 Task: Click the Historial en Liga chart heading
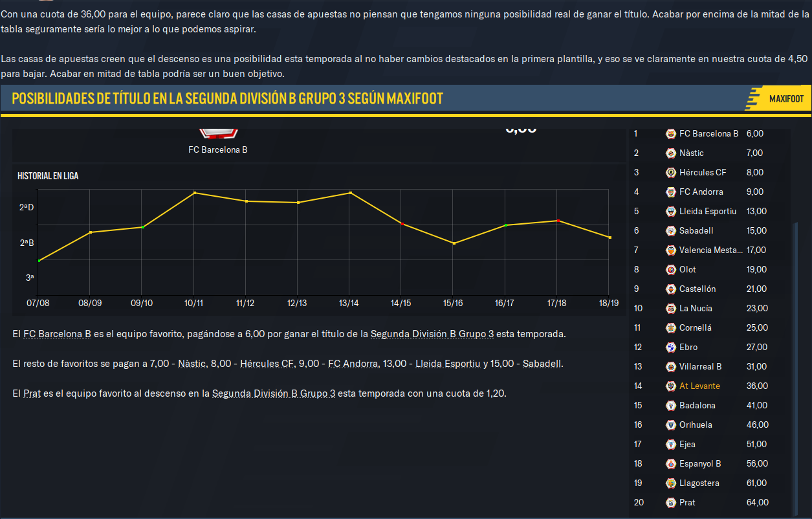(48, 176)
